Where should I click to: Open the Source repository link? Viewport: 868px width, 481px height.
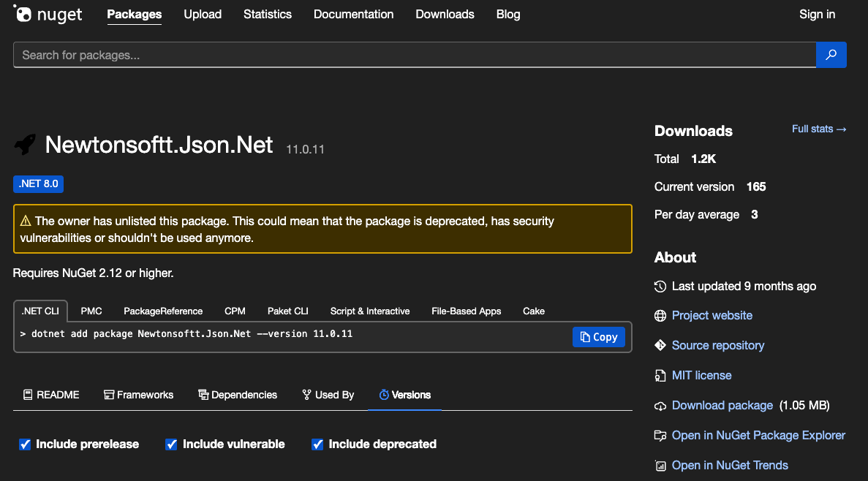718,345
